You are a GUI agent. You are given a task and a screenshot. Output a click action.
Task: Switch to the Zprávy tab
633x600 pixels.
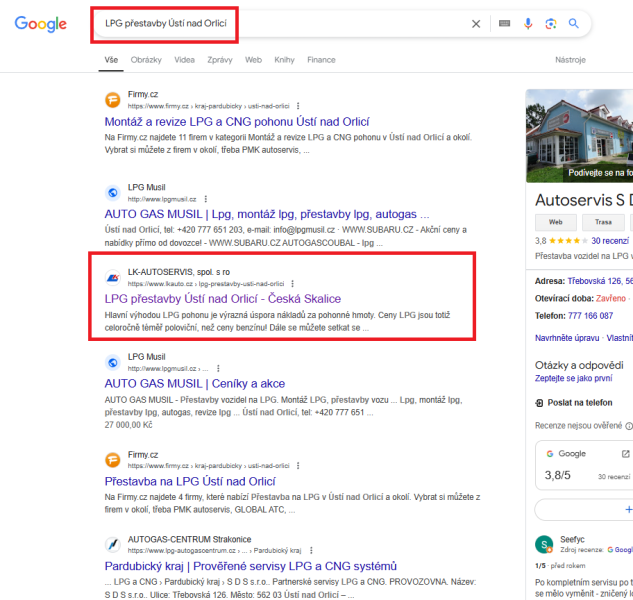click(220, 60)
